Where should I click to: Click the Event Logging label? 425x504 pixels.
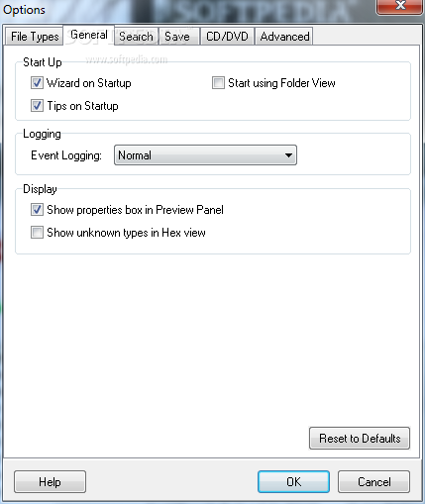tap(66, 155)
